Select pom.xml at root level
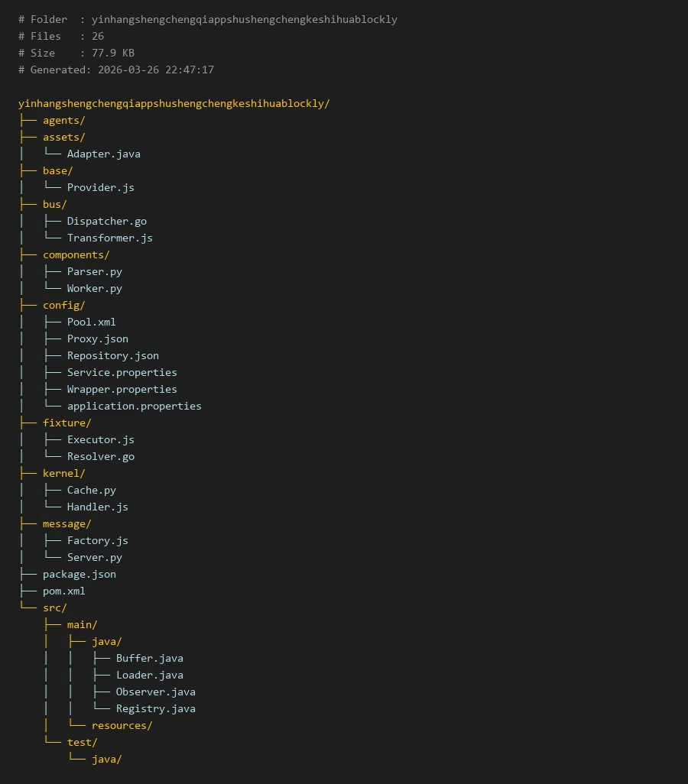Image resolution: width=688 pixels, height=784 pixels. 63,591
